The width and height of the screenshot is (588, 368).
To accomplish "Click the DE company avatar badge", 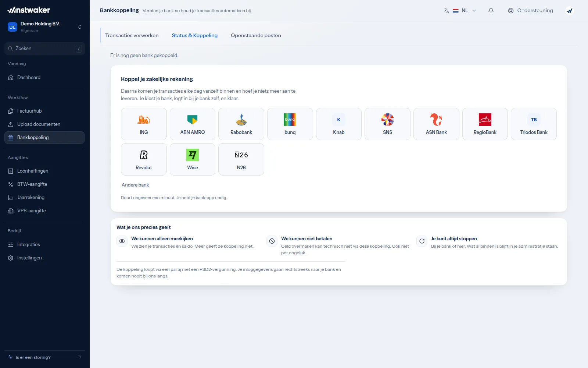I will [x=12, y=27].
